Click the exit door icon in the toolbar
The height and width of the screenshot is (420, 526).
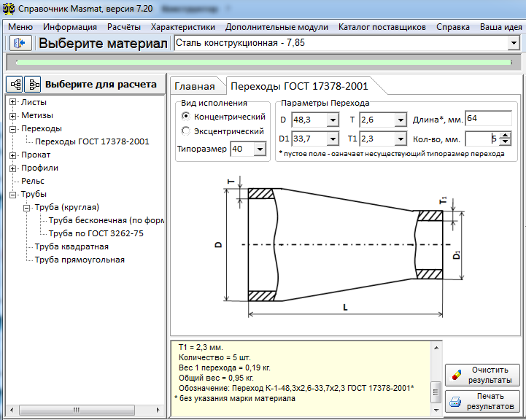[x=19, y=43]
